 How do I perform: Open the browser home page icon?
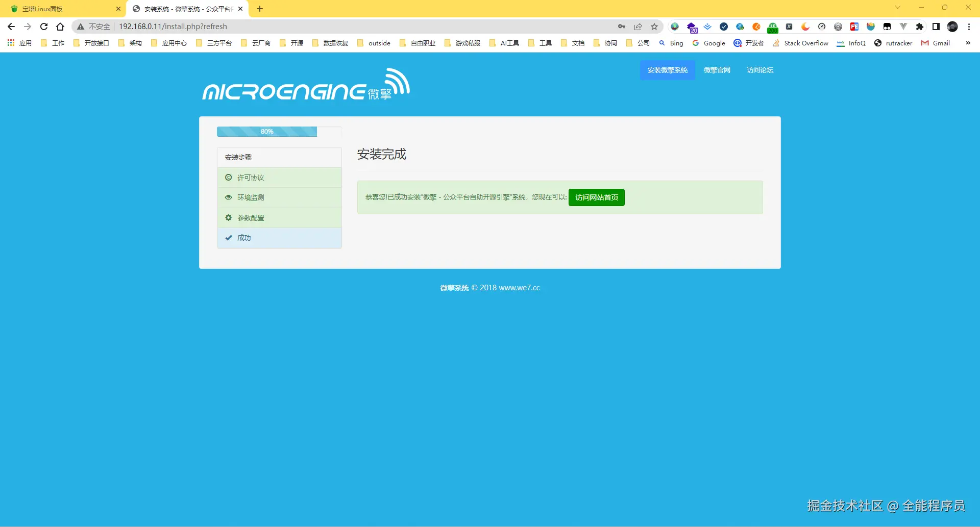pos(60,27)
